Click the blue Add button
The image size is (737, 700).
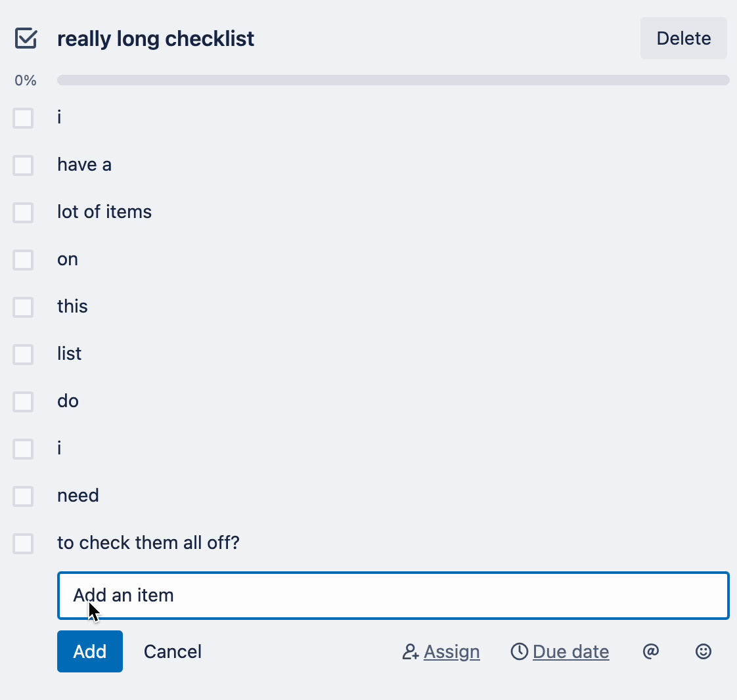[90, 651]
